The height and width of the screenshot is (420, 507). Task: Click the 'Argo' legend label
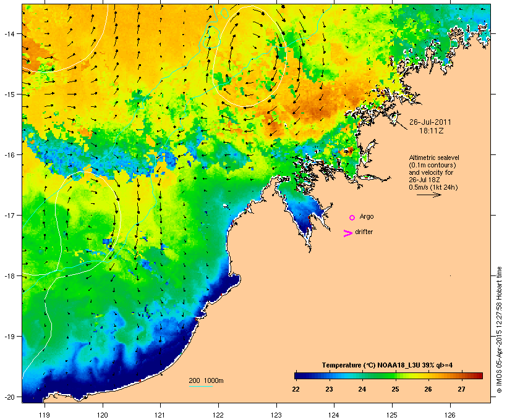(x=367, y=217)
